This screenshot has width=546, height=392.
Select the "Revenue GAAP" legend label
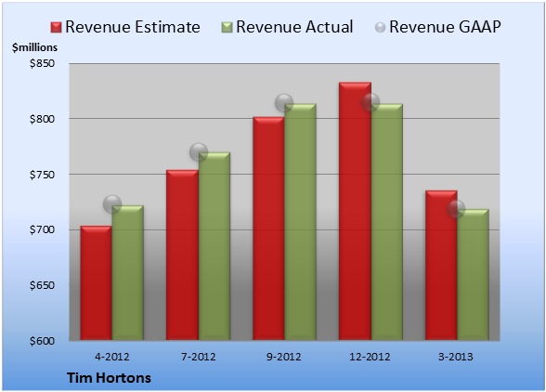pyautogui.click(x=445, y=27)
